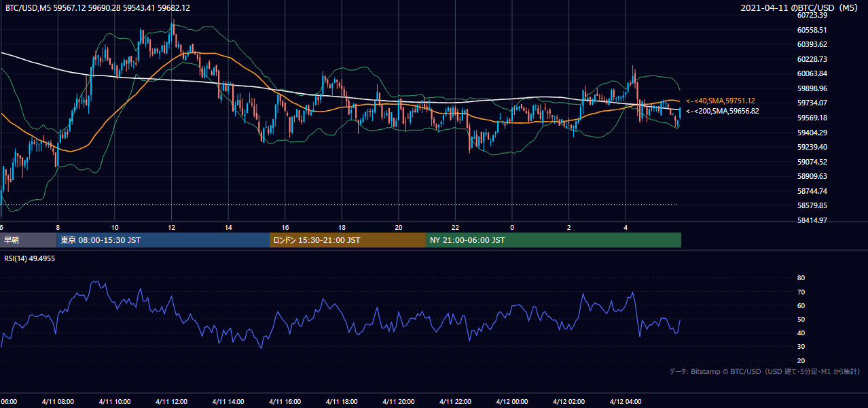The width and height of the screenshot is (868, 408).
Task: Click price axis label 59404.29
Action: (x=812, y=132)
